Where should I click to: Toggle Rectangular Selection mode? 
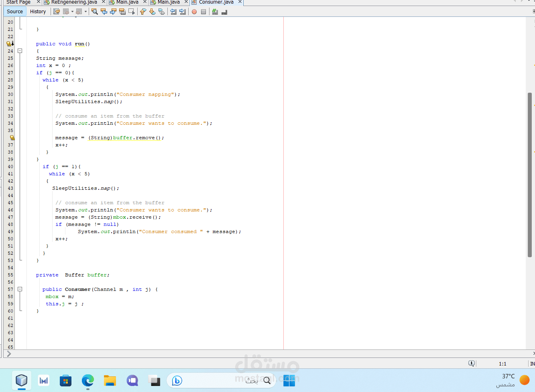(132, 12)
